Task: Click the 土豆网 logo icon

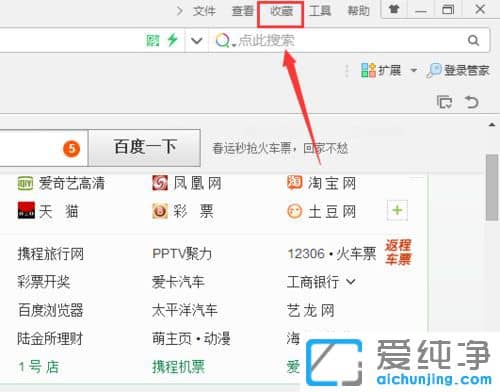Action: pos(295,211)
